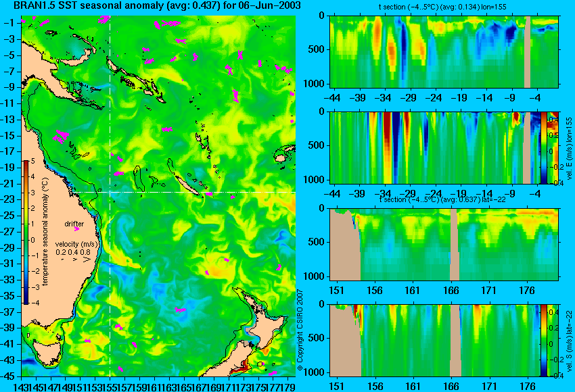The height and width of the screenshot is (392, 575).
Task: Click the '5' tick on the temperature color bar
Action: point(32,161)
